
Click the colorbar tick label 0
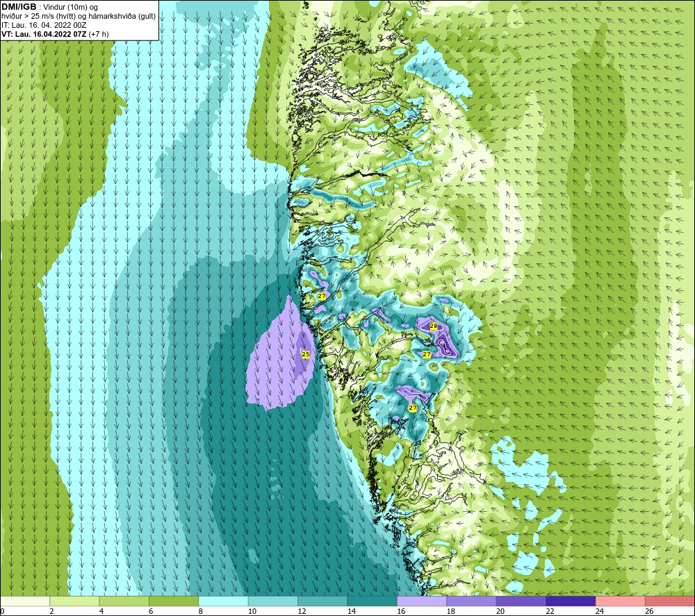click(2, 611)
